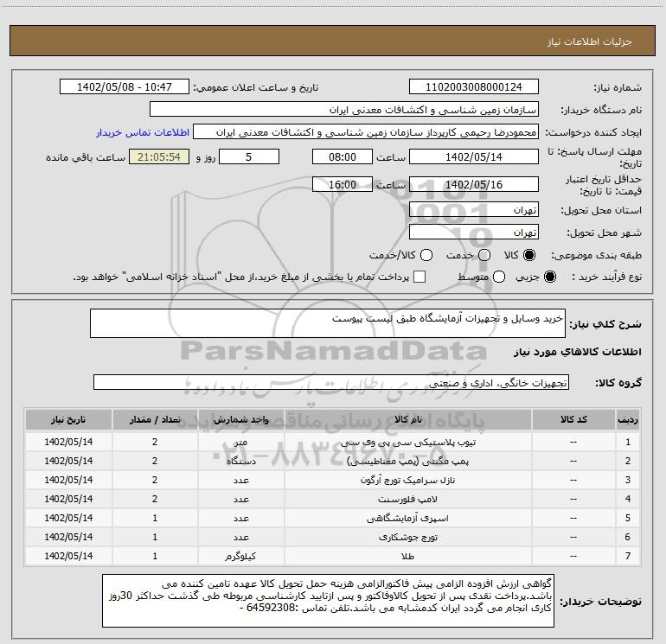Viewport: 666px width, 644px height.
Task: Select the کالا radio button
Action: (x=529, y=255)
